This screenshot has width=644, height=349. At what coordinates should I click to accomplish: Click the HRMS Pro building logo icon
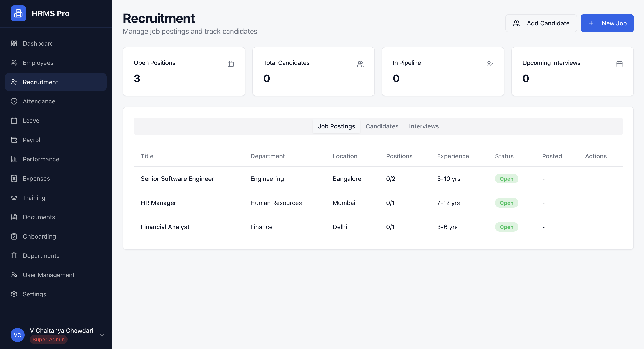tap(18, 13)
